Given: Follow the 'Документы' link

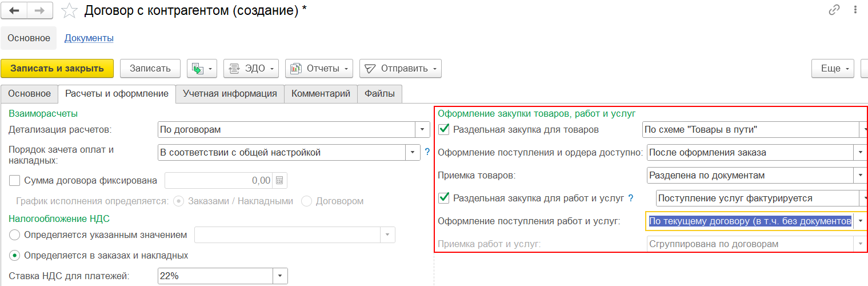Looking at the screenshot, I should point(89,38).
